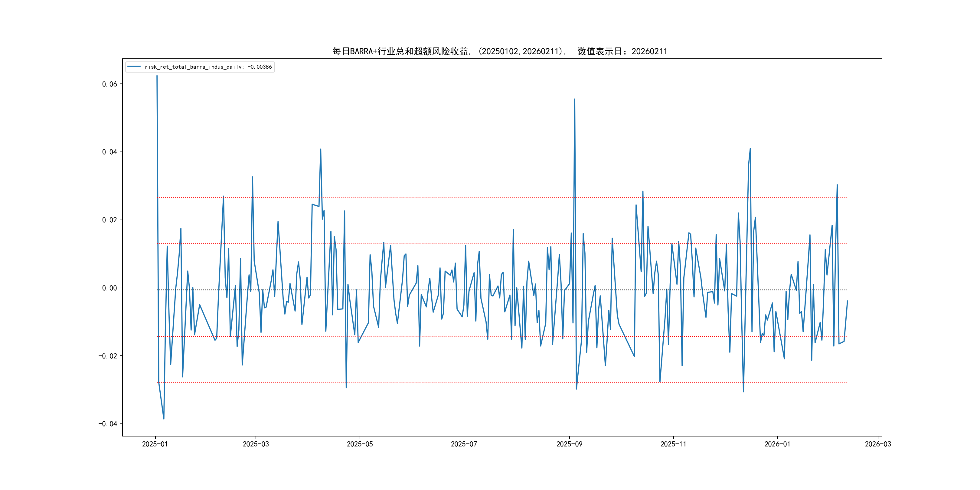Select the 2026-01 x-axis tick label
980x490 pixels.
click(777, 444)
